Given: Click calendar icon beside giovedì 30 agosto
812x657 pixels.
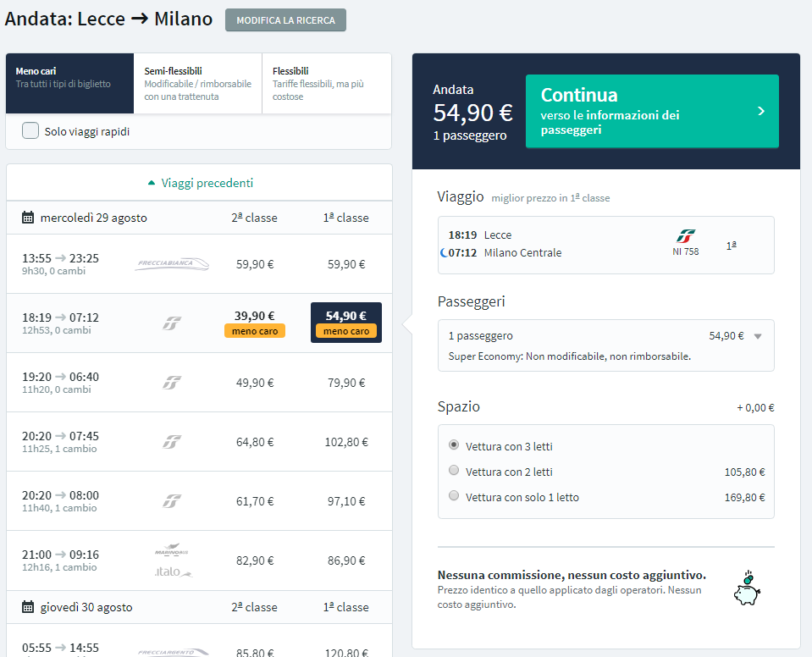Looking at the screenshot, I should tap(28, 607).
